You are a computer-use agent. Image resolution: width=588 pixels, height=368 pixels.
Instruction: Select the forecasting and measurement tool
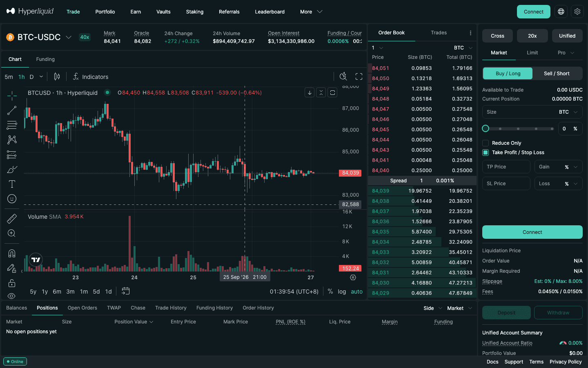[12, 155]
